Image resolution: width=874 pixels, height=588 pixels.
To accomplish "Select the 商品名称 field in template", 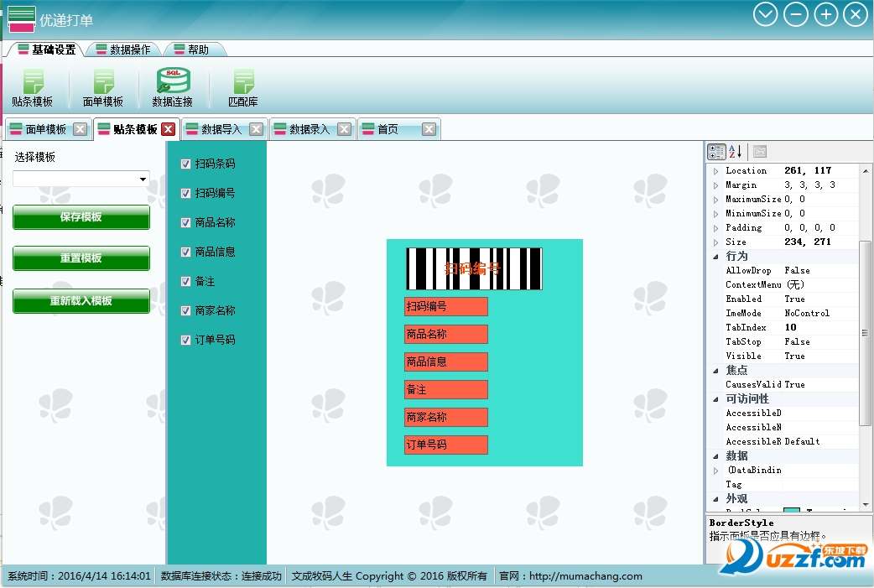I will 446,335.
